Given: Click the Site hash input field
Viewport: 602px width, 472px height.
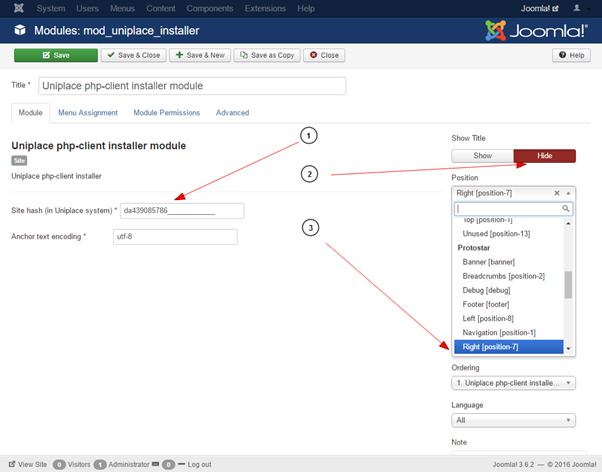Looking at the screenshot, I should coord(182,211).
